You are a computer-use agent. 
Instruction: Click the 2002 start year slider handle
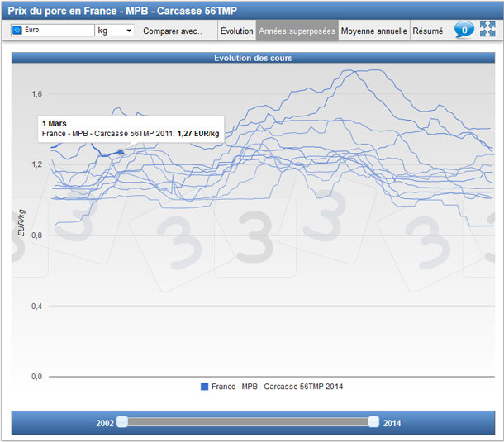click(x=122, y=422)
